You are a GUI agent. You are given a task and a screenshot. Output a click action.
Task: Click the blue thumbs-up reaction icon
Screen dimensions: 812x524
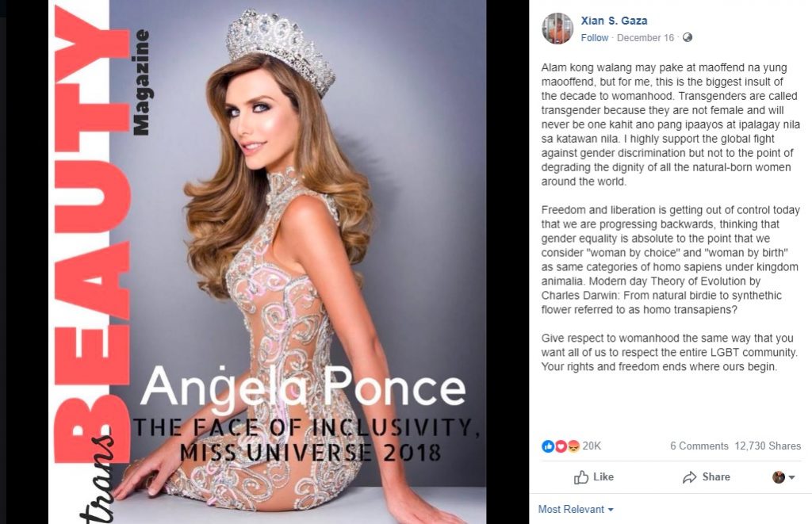coord(548,446)
